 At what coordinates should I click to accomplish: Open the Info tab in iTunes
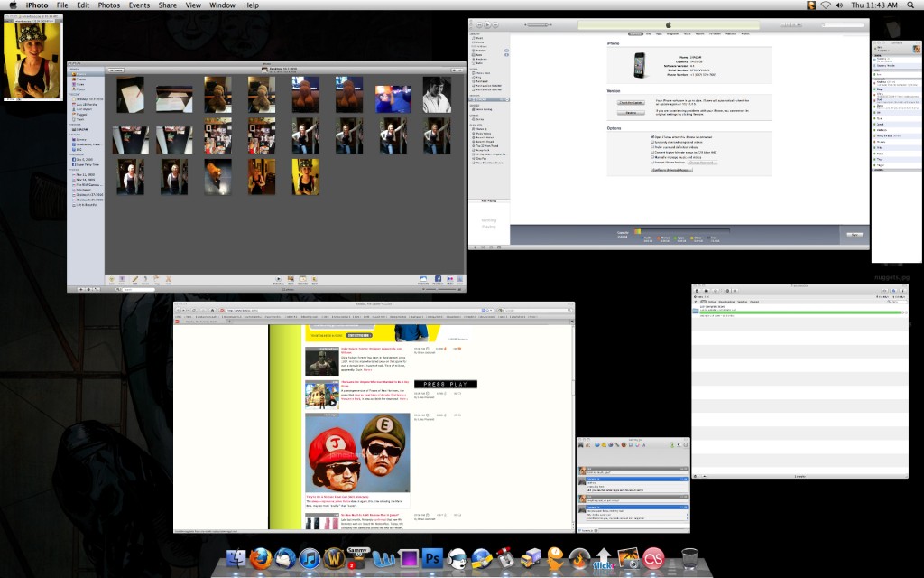(649, 34)
